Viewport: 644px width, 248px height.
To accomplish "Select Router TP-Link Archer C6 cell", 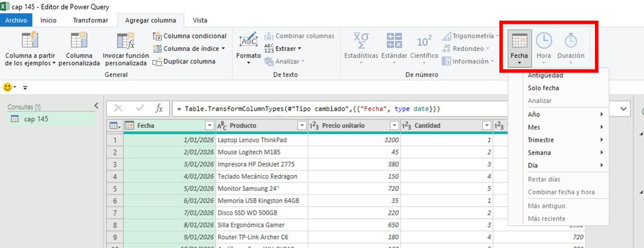I will [262, 237].
